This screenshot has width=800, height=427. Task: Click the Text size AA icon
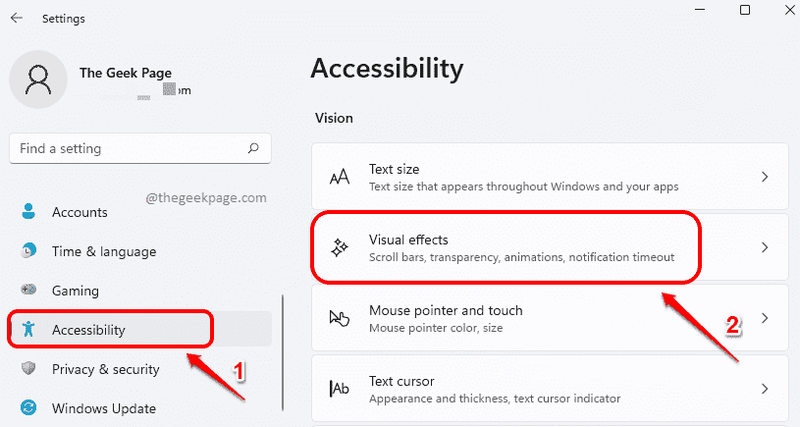coord(339,177)
